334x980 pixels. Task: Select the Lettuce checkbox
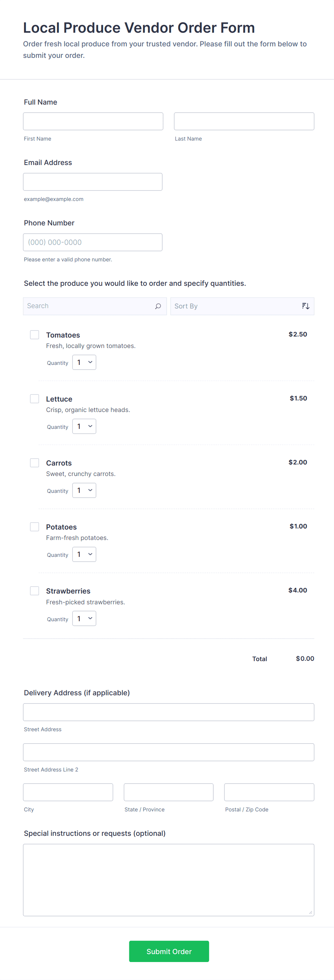point(34,399)
